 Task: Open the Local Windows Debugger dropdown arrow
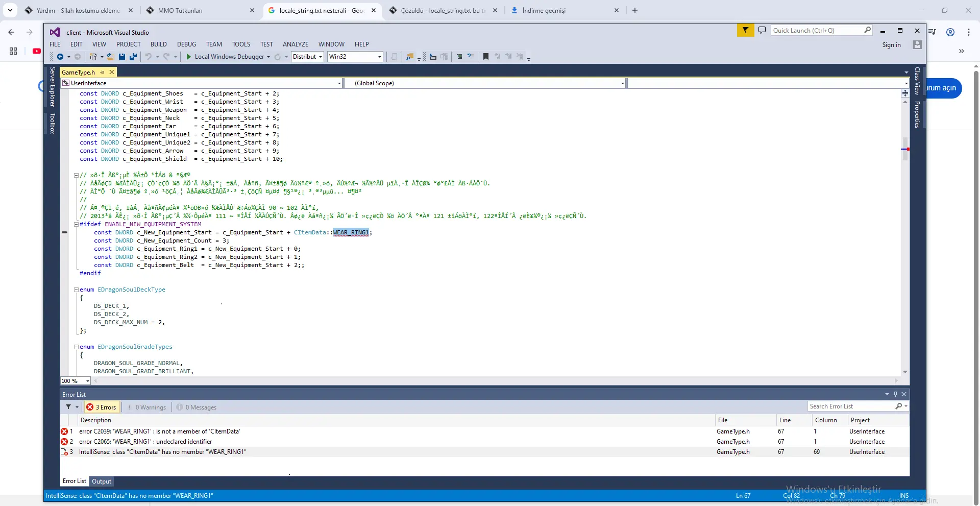click(x=268, y=57)
